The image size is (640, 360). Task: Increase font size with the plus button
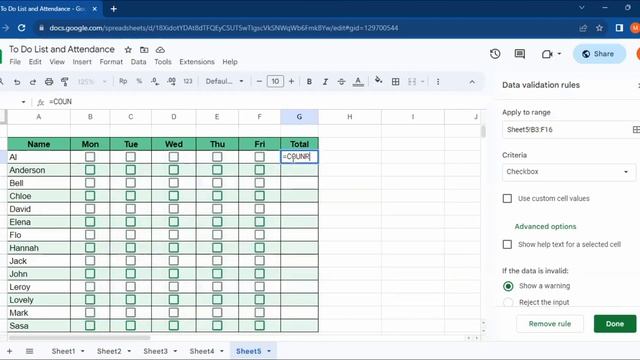point(291,81)
